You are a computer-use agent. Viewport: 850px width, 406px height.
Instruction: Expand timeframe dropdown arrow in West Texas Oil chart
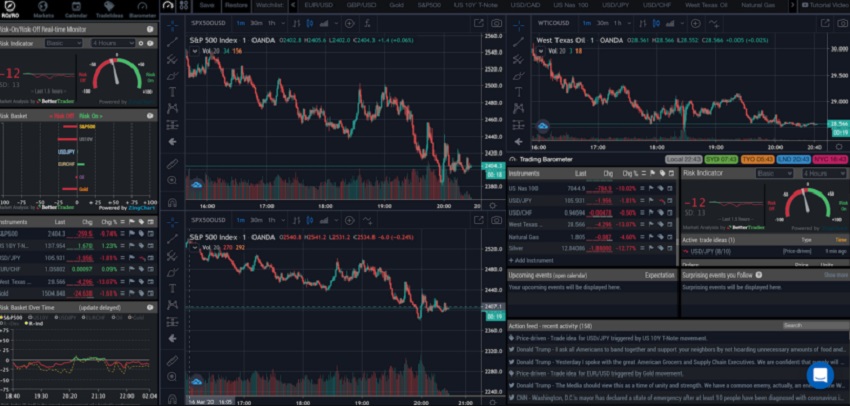point(629,23)
